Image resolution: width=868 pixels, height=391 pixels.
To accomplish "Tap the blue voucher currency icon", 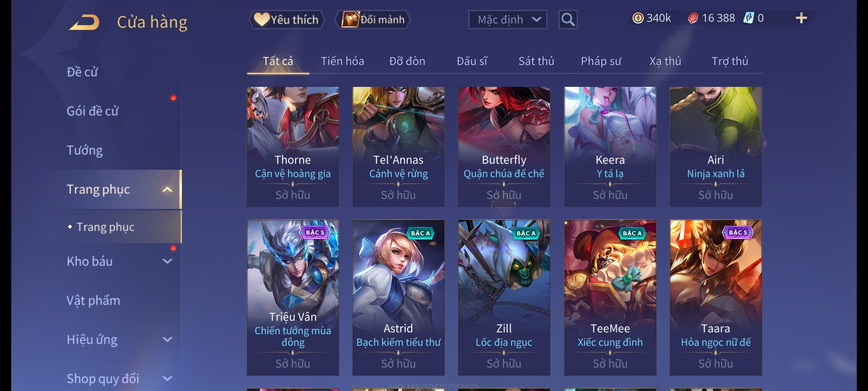I will (748, 18).
